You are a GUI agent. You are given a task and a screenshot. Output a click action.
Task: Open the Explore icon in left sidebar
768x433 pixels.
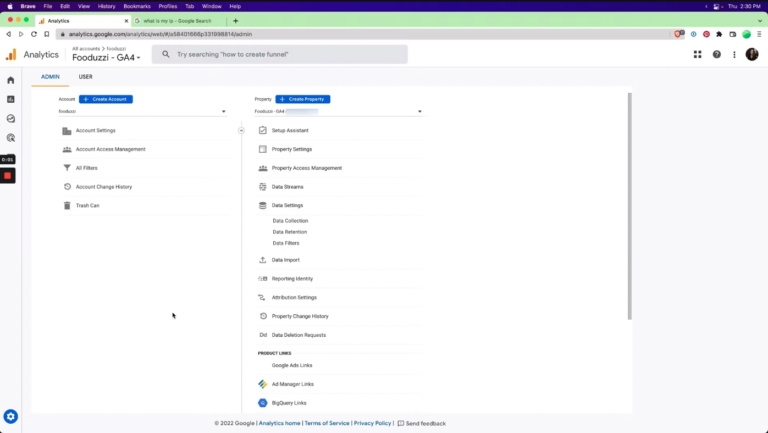tap(11, 119)
